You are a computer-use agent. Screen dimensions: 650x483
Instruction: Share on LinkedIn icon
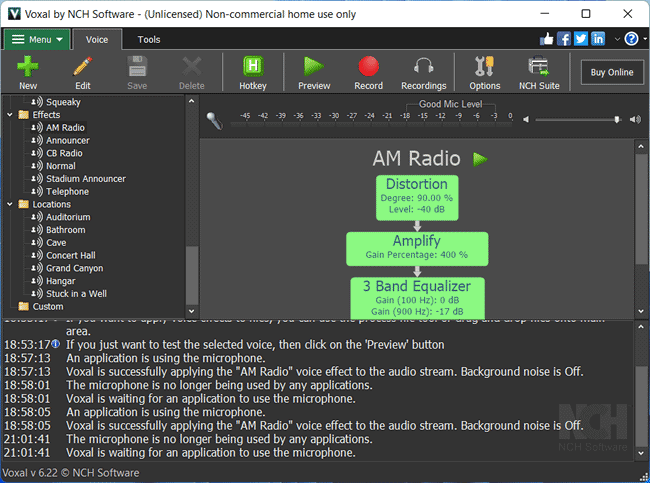click(x=598, y=39)
